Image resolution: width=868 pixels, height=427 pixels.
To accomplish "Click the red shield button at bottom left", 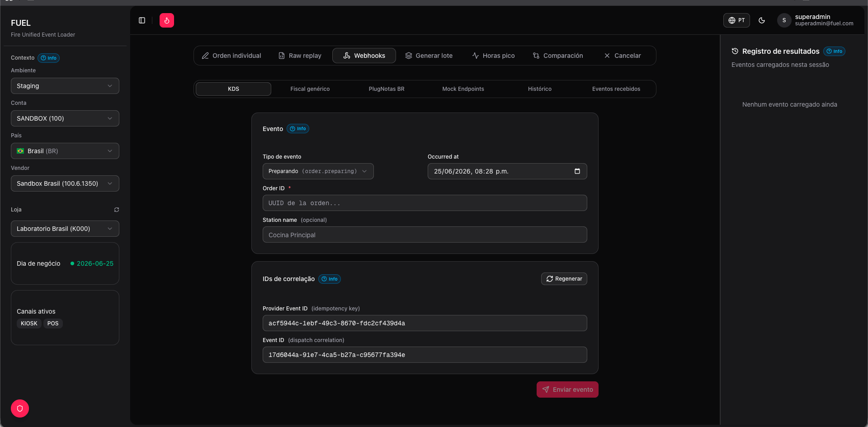I will click(x=20, y=408).
